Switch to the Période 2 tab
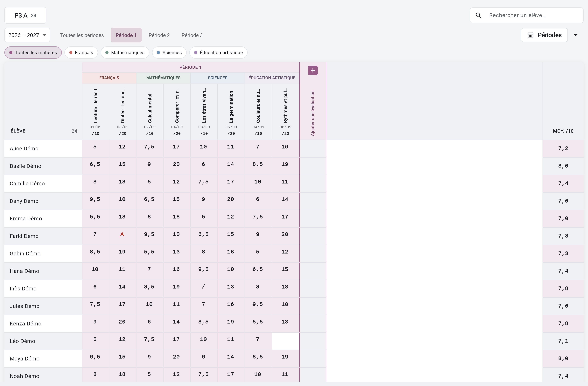 click(159, 35)
